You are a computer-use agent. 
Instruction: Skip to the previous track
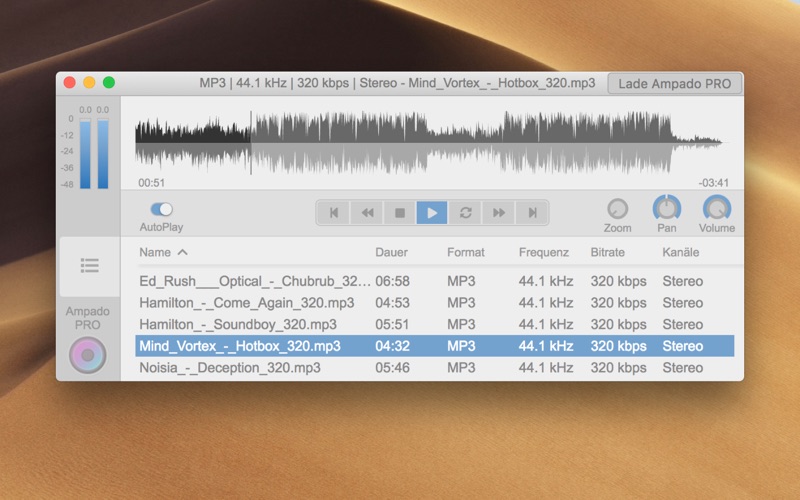point(334,212)
